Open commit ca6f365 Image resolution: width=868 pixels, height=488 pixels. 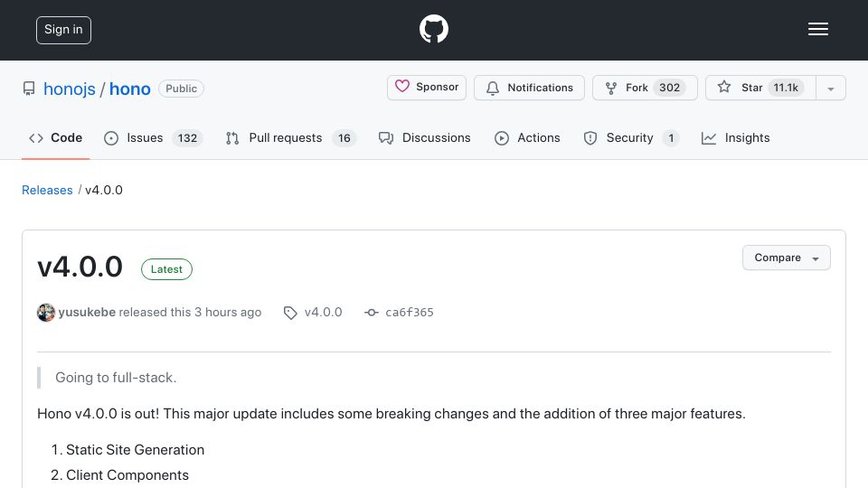click(409, 312)
